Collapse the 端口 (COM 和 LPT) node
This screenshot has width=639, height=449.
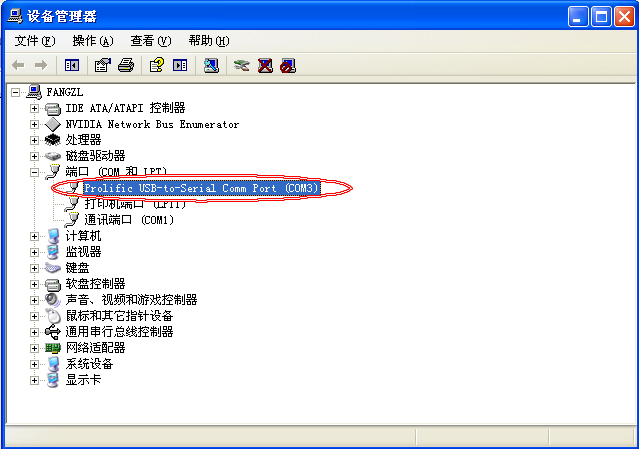click(34, 172)
